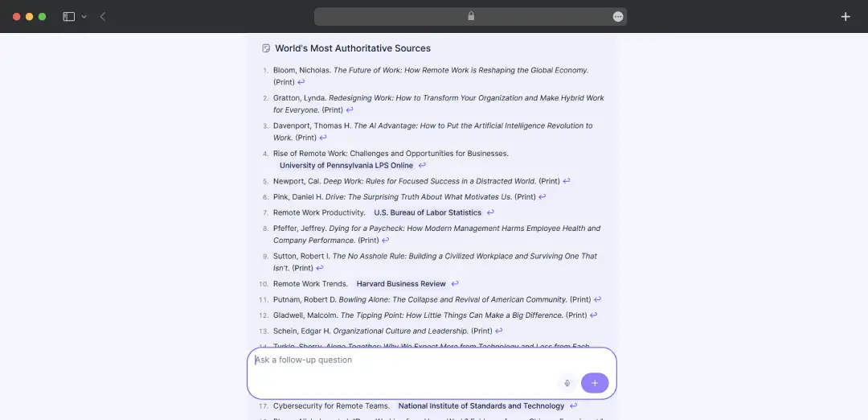Click return arrow after Davenport AI Advantage
Screen dimensions: 868x420
[323, 138]
